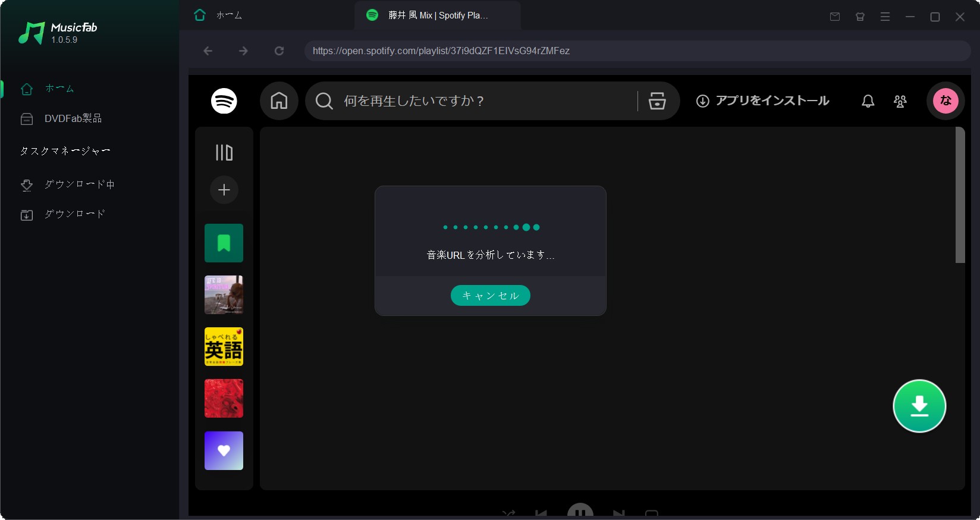This screenshot has height=520, width=980.
Task: Switch to the ホーム tab at top
Action: [218, 15]
